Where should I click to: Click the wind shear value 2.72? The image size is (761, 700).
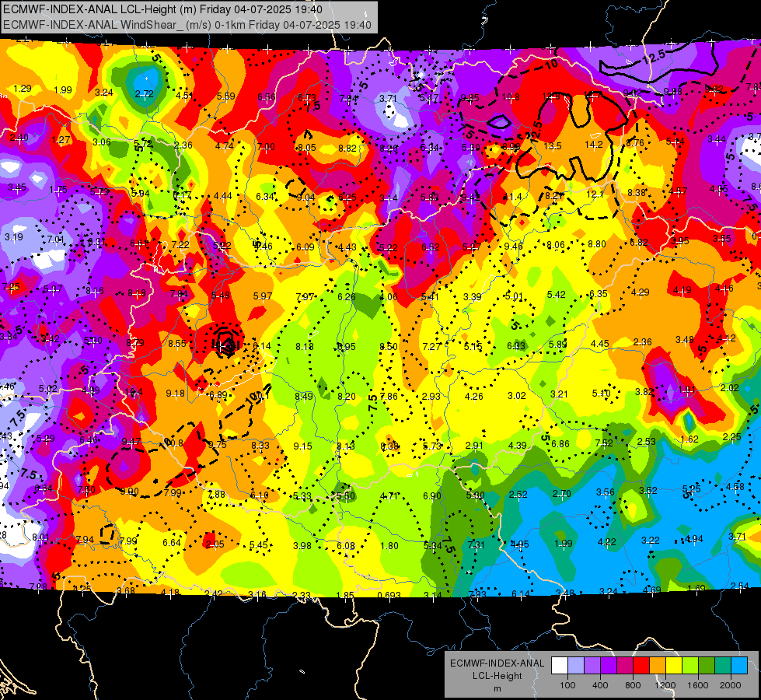144,94
